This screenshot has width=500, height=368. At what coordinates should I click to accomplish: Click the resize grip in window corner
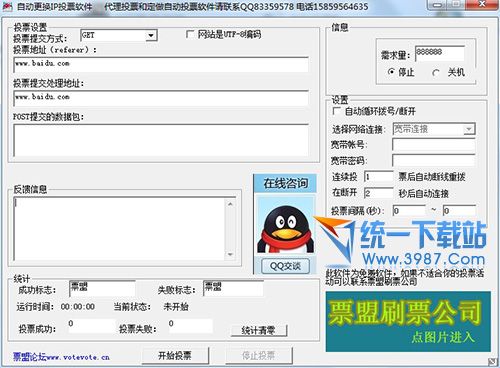(492, 362)
